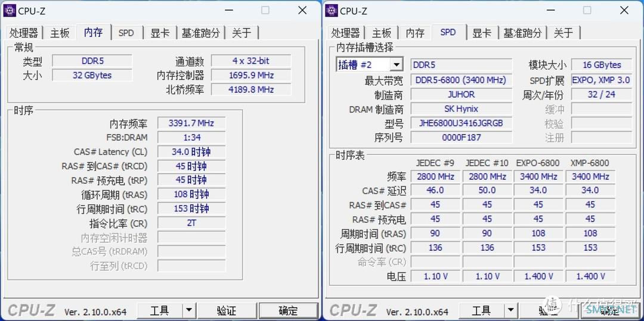
Task: Click the 4189.8 MHz northbridge frequency value
Action: (251, 89)
